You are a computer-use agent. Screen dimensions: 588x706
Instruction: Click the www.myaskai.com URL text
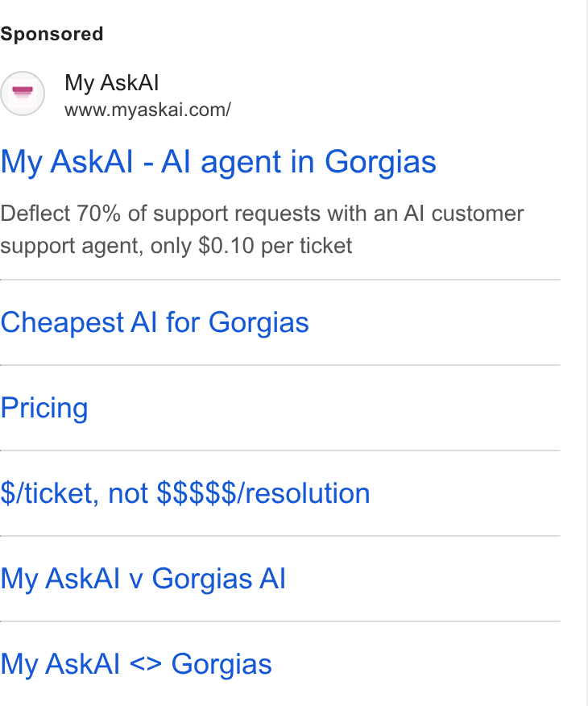click(x=147, y=110)
